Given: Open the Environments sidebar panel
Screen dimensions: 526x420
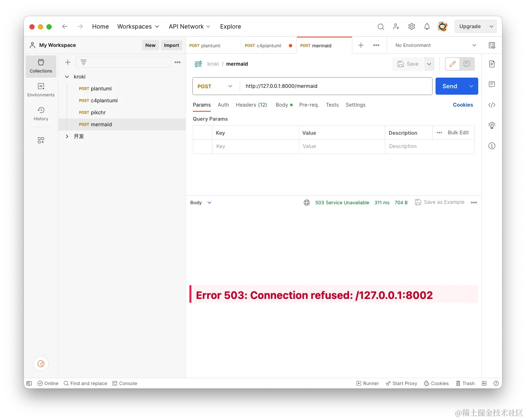Looking at the screenshot, I should click(x=41, y=90).
